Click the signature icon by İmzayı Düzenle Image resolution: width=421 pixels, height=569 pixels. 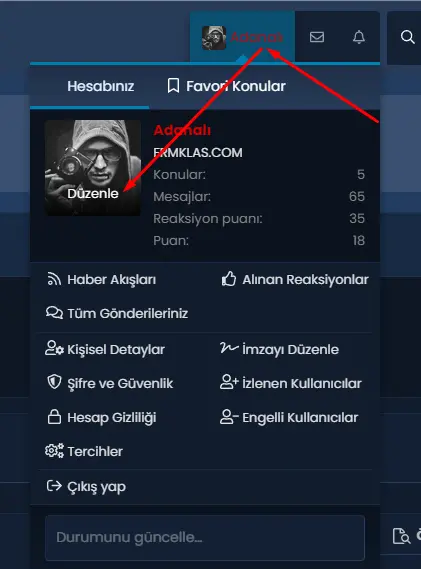tap(229, 348)
